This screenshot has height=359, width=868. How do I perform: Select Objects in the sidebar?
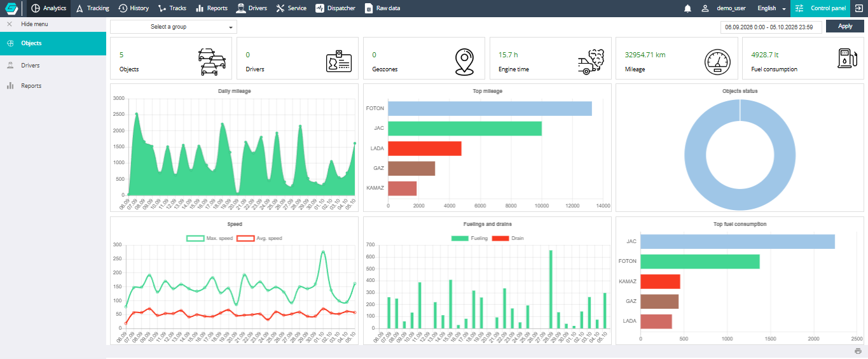click(53, 43)
